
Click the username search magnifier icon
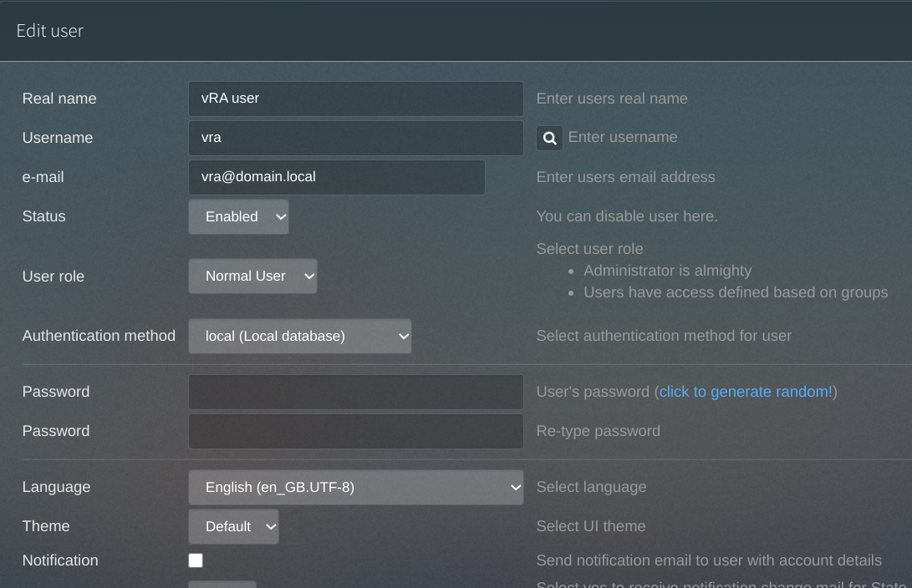tap(549, 139)
